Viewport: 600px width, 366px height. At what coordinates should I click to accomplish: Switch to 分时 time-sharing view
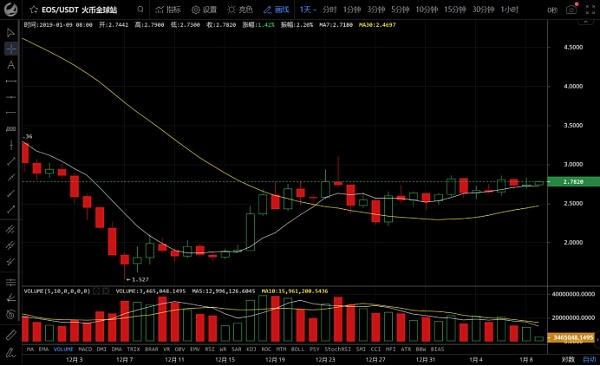329,10
